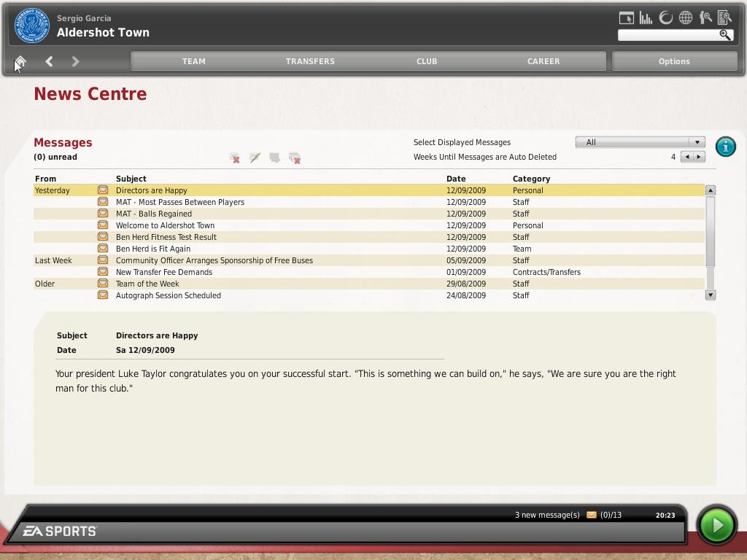
Task: Select the New Transfer Fee Demands message
Action: [x=164, y=272]
